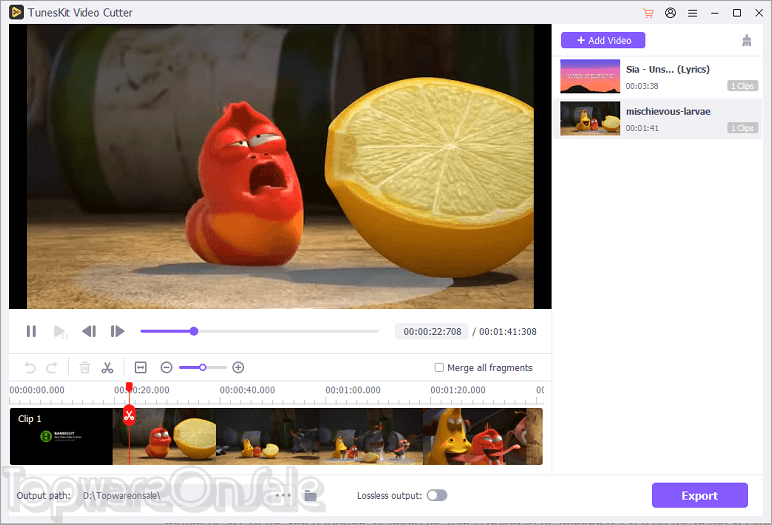This screenshot has width=772, height=525.
Task: Click the mischievous-larvae file name
Action: [x=668, y=111]
